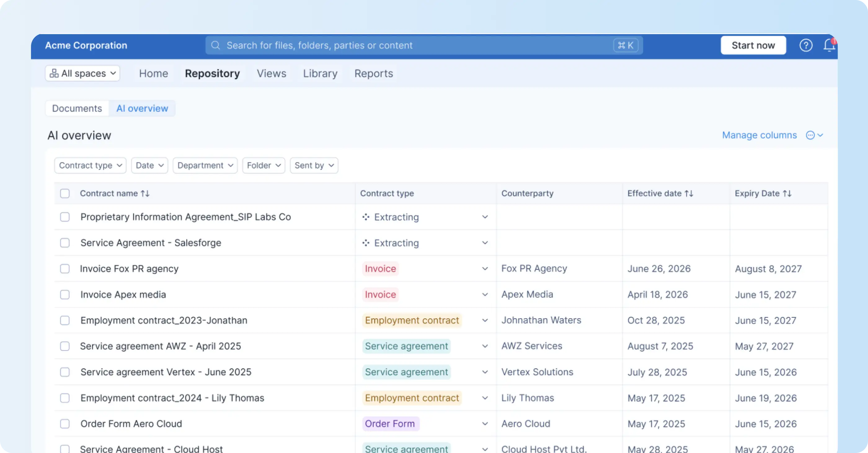This screenshot has width=868, height=453.
Task: Open the Department filter dropdown
Action: [x=205, y=166]
